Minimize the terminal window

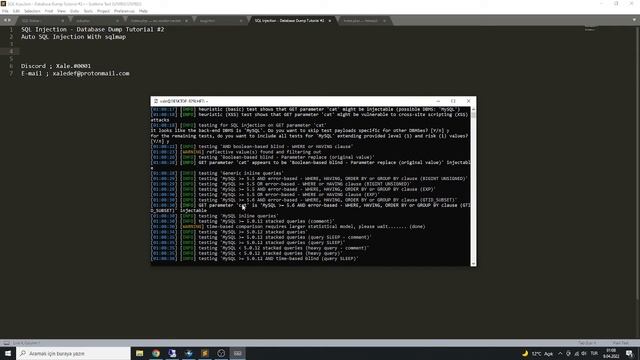point(438,101)
